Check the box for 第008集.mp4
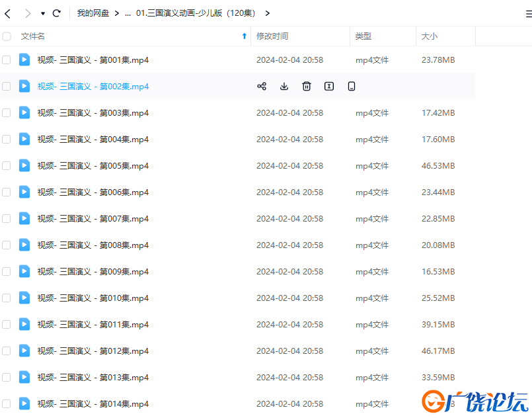 point(7,245)
